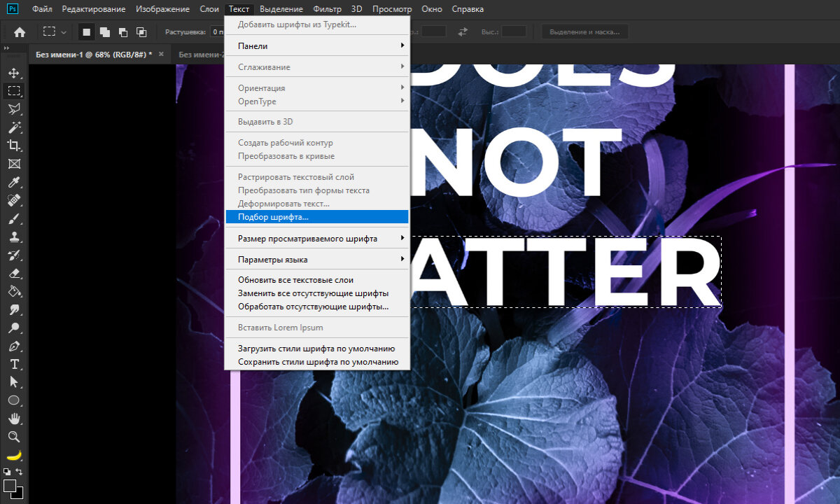This screenshot has height=504, width=840.
Task: Expand the collapsed tools panel chevrons
Action: pyautogui.click(x=6, y=48)
